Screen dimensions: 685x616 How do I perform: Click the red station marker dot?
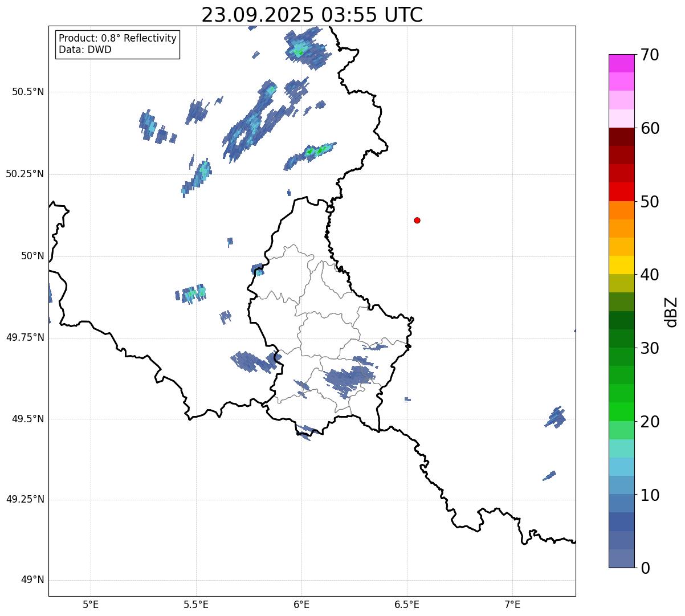(x=417, y=221)
